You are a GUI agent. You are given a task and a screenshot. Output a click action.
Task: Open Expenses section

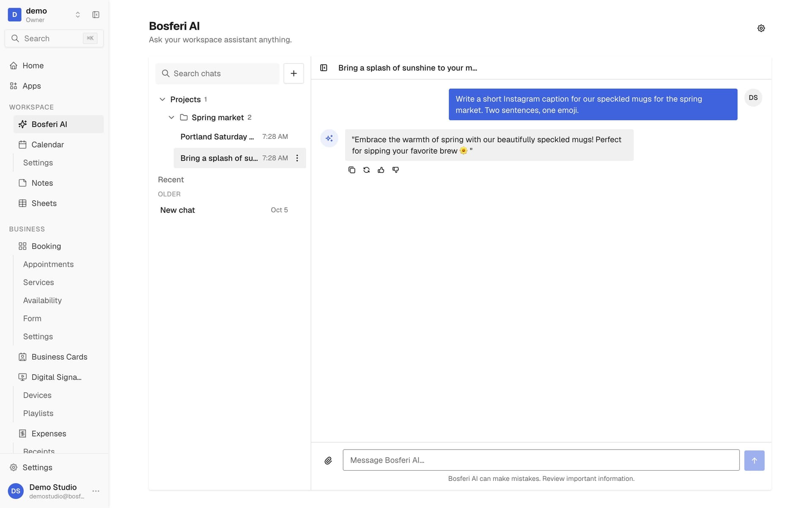click(x=58, y=433)
